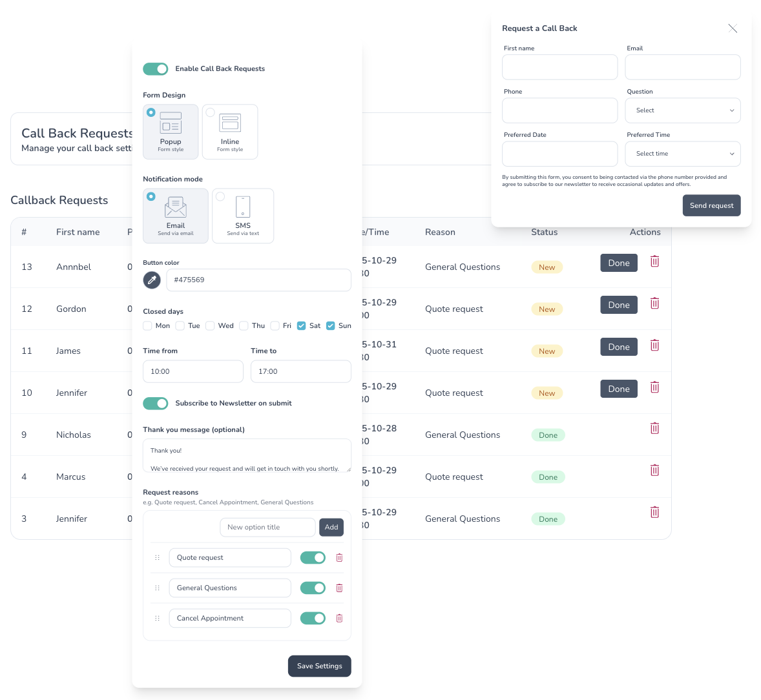Click the Time to field
The image size is (761, 700).
pyautogui.click(x=301, y=371)
